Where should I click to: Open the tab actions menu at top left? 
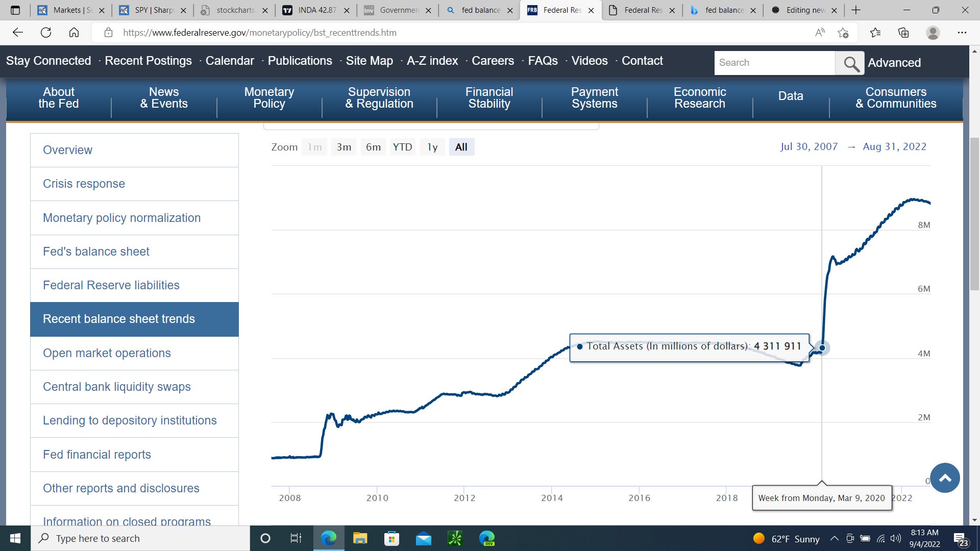tap(15, 10)
